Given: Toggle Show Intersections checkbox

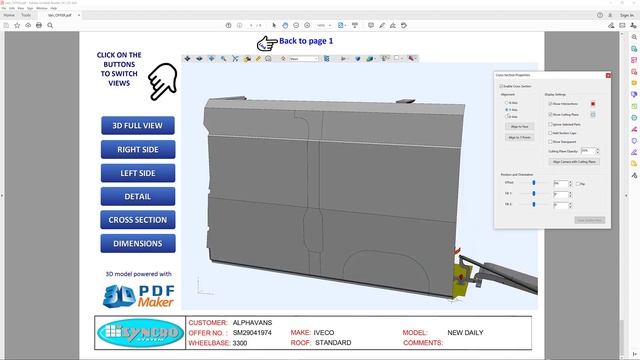Looking at the screenshot, I should (550, 104).
